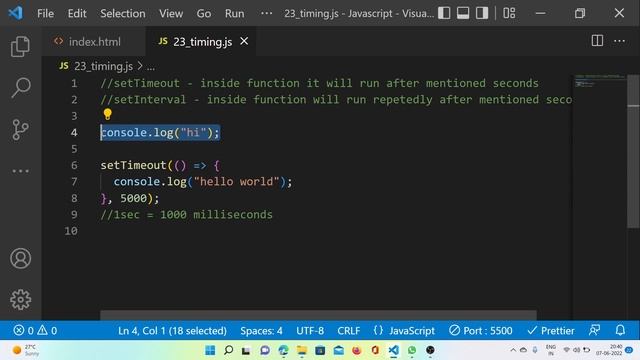This screenshot has width=640, height=360.
Task: Open Task View on the taskbar
Action: 246,351
